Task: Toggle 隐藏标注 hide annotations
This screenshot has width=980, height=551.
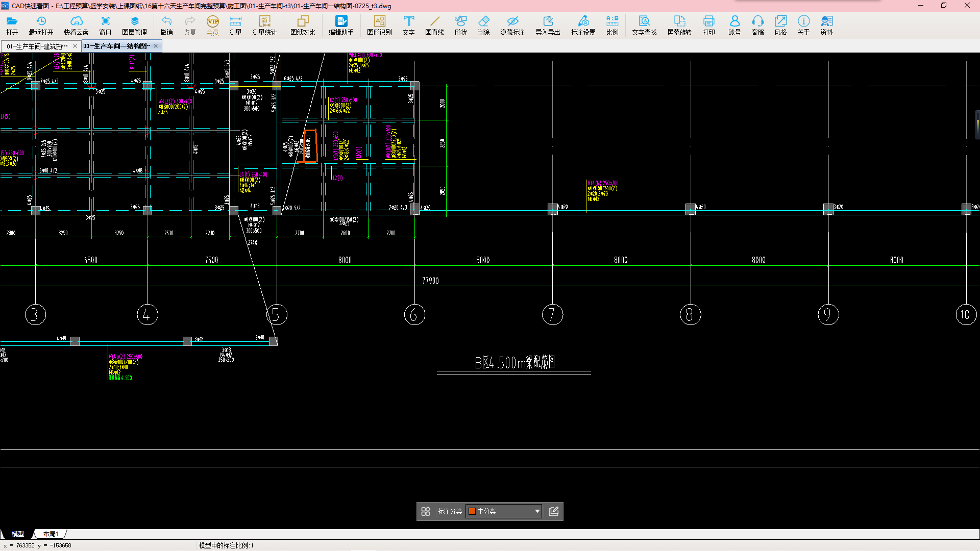Action: 512,25
